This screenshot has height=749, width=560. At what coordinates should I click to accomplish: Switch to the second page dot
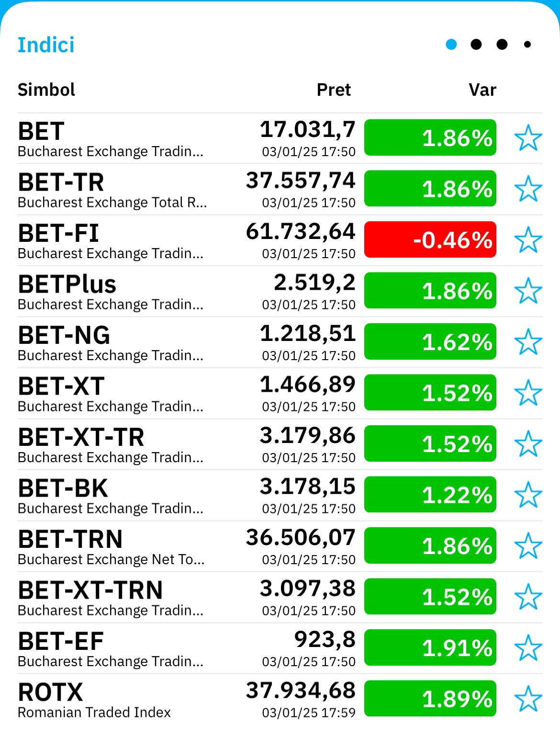(x=476, y=45)
